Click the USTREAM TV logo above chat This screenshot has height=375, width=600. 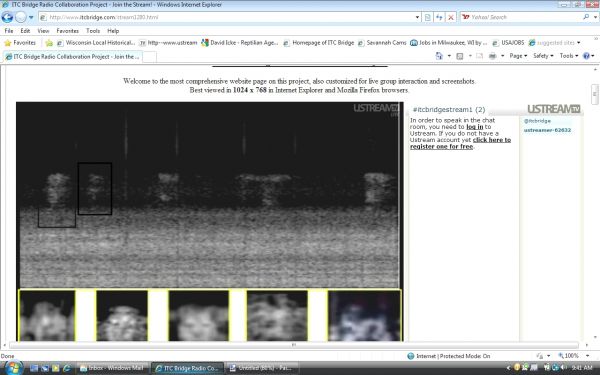(x=554, y=109)
